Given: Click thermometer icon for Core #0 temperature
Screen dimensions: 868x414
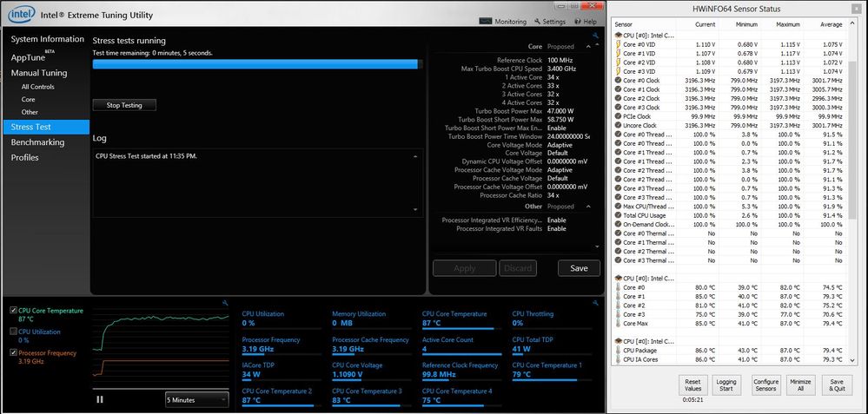Looking at the screenshot, I should click(619, 287).
